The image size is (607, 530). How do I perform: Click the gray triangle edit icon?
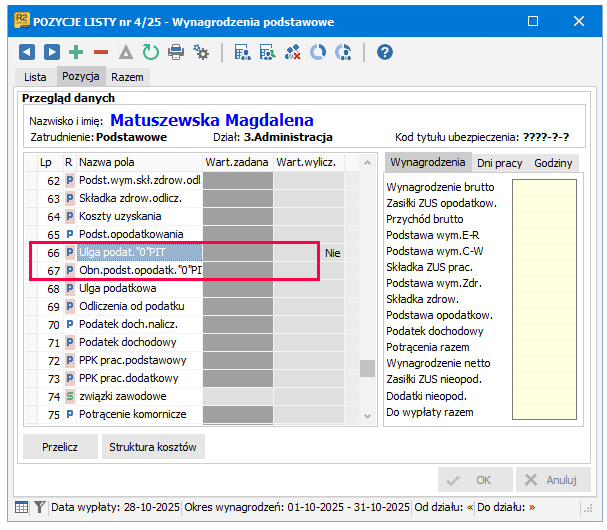tap(126, 52)
